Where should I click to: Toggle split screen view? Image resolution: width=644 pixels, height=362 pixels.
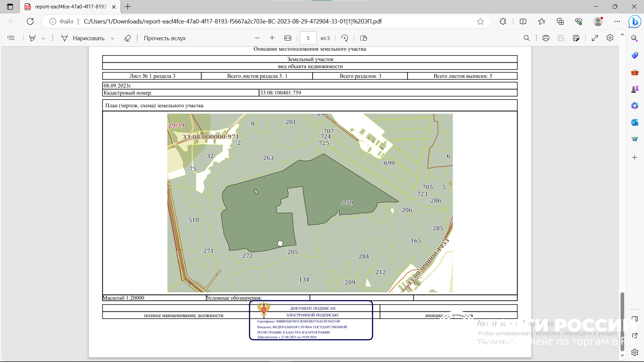[x=523, y=21]
